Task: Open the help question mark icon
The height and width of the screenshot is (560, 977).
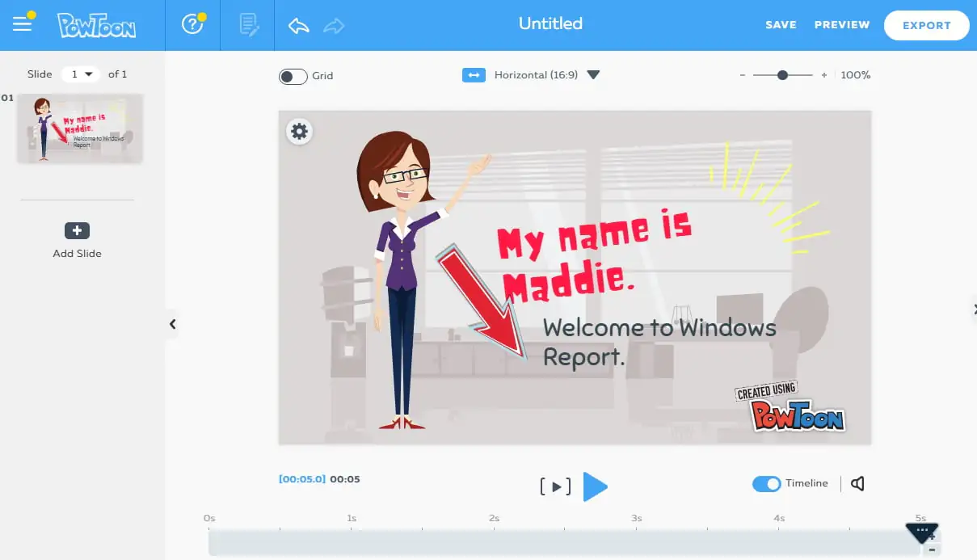Action: click(192, 24)
